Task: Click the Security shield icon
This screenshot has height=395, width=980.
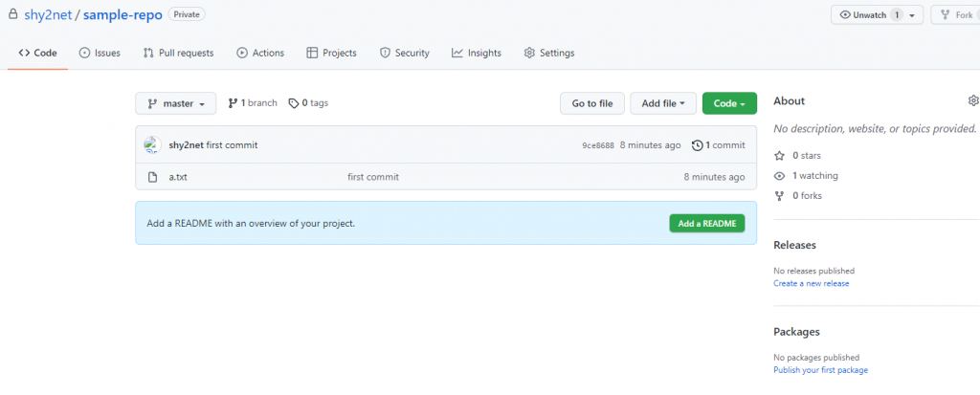Action: coord(385,54)
